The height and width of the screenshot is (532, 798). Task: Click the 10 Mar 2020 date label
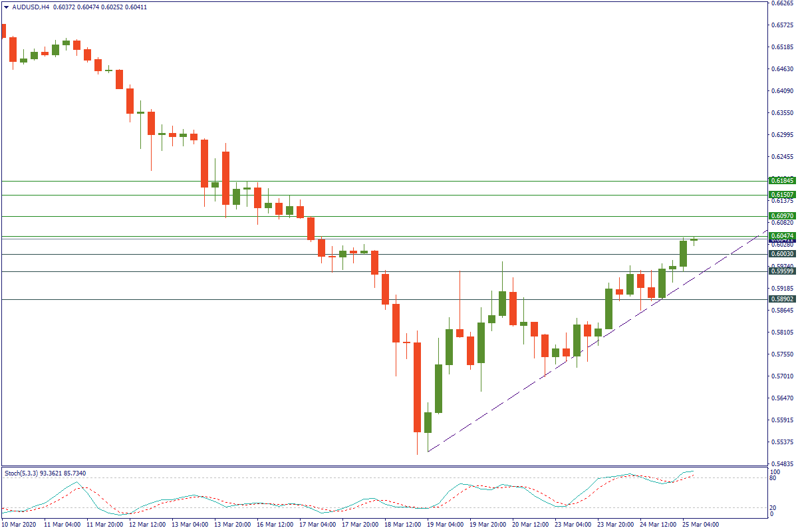tap(19, 525)
